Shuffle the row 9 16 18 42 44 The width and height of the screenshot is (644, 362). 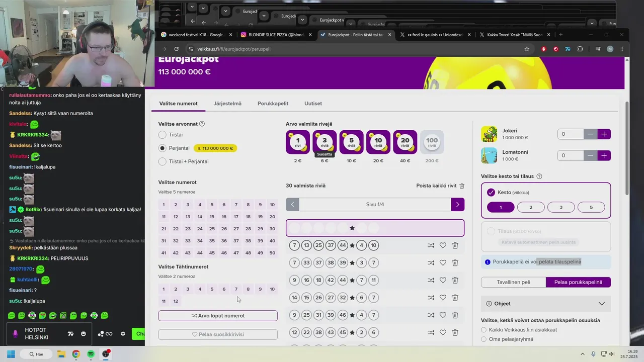click(431, 280)
